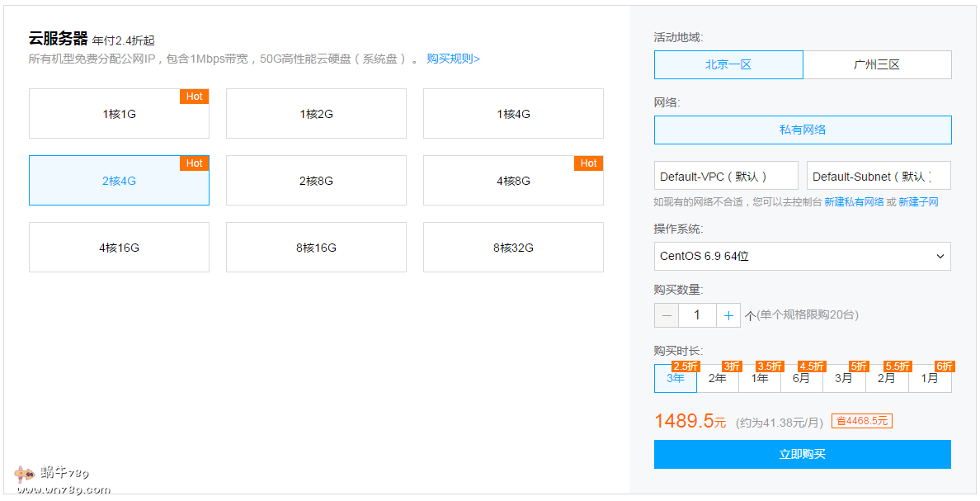Expand the Default-VPC network selector
Image resolution: width=980 pixels, height=501 pixels.
coord(726,177)
